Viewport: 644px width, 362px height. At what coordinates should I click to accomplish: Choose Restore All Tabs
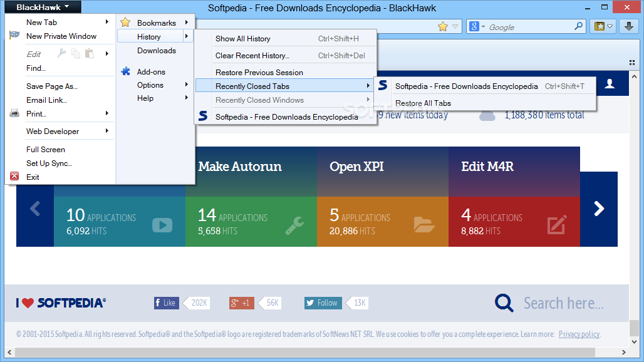pos(485,103)
